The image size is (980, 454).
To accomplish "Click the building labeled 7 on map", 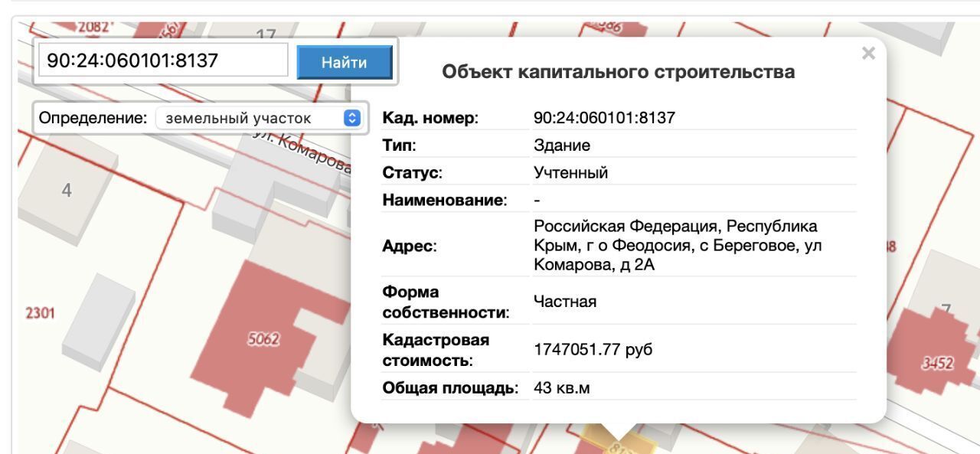I will pos(946,310).
